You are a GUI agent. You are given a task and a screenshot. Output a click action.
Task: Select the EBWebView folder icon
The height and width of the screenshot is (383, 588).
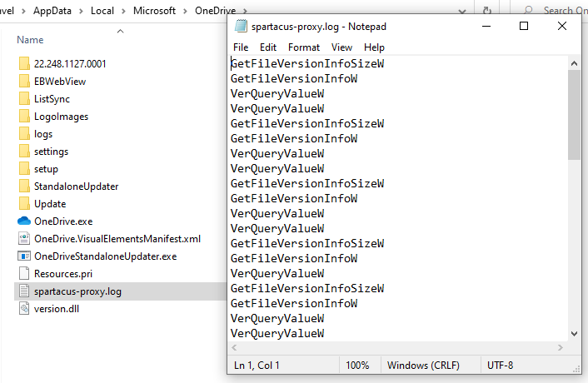pyautogui.click(x=24, y=82)
